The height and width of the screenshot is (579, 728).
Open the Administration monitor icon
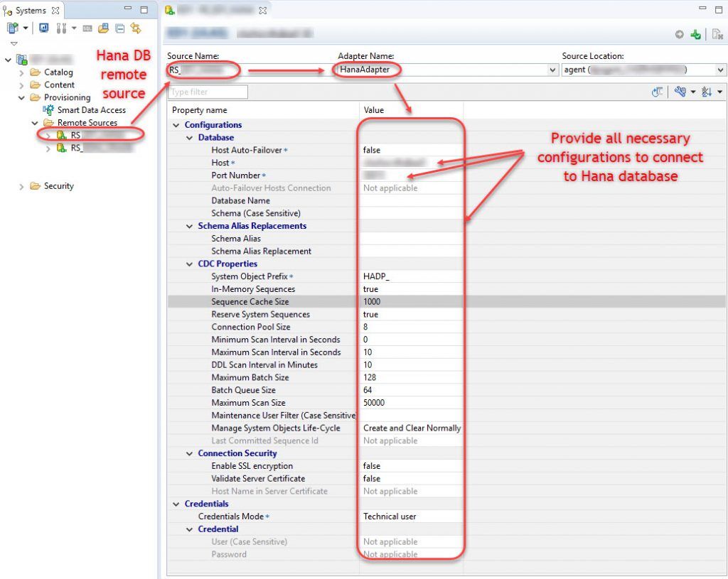43,28
